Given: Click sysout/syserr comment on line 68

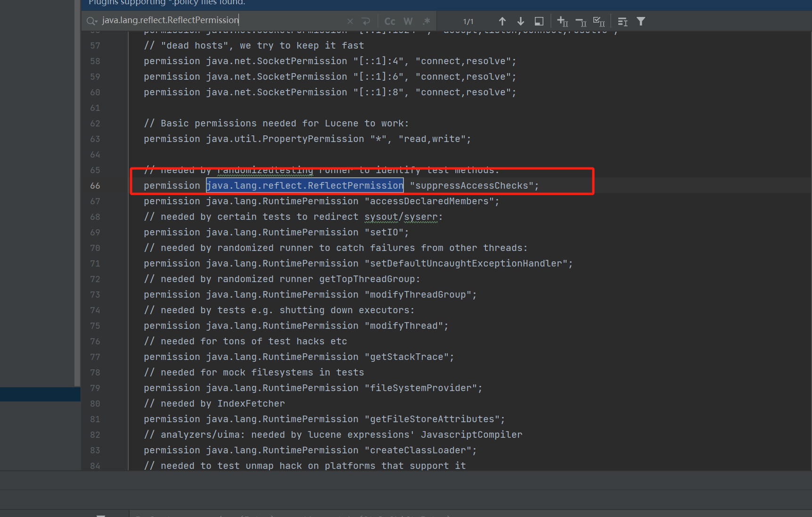Looking at the screenshot, I should pos(294,217).
